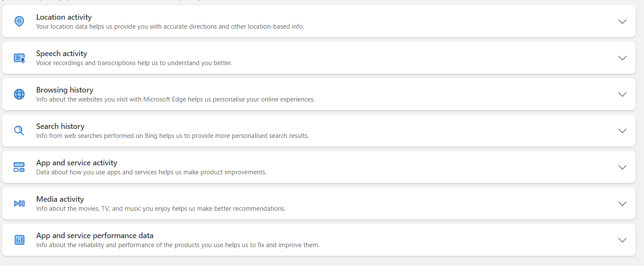This screenshot has height=266, width=644.
Task: Expand the Browsing history chevron
Action: (x=622, y=94)
